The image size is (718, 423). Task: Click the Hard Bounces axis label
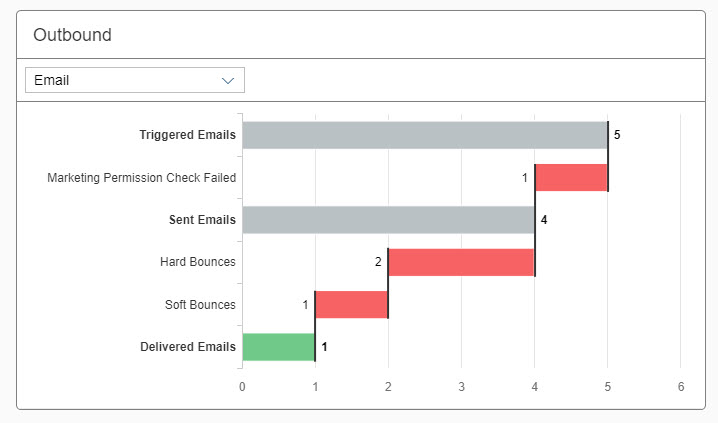tap(198, 262)
